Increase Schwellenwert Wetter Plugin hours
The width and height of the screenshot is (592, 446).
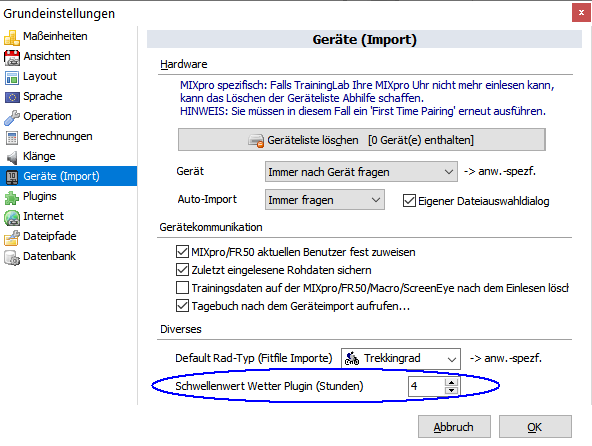pyautogui.click(x=451, y=382)
